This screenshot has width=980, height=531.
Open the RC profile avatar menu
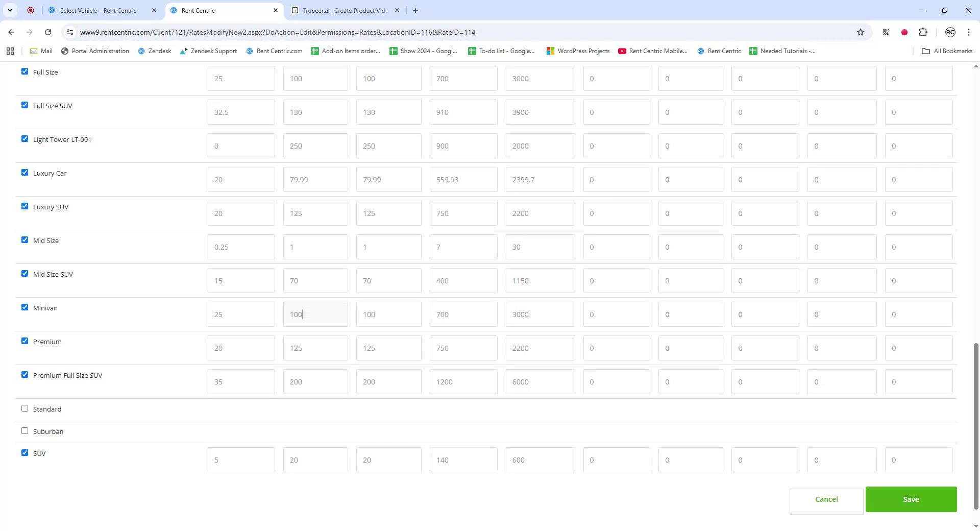tap(950, 32)
